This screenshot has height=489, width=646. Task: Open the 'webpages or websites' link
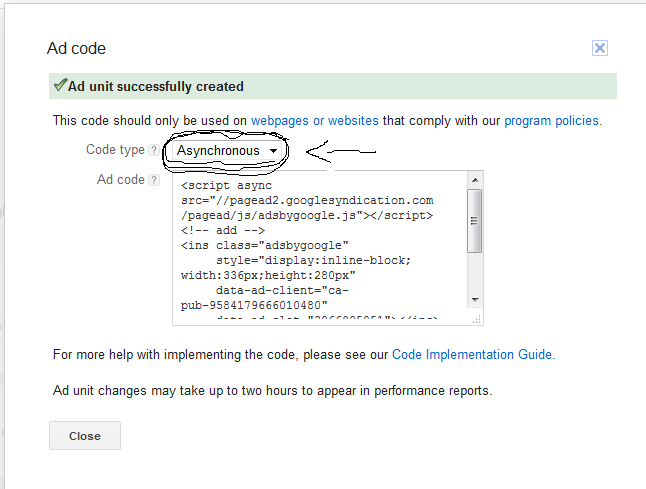click(314, 121)
